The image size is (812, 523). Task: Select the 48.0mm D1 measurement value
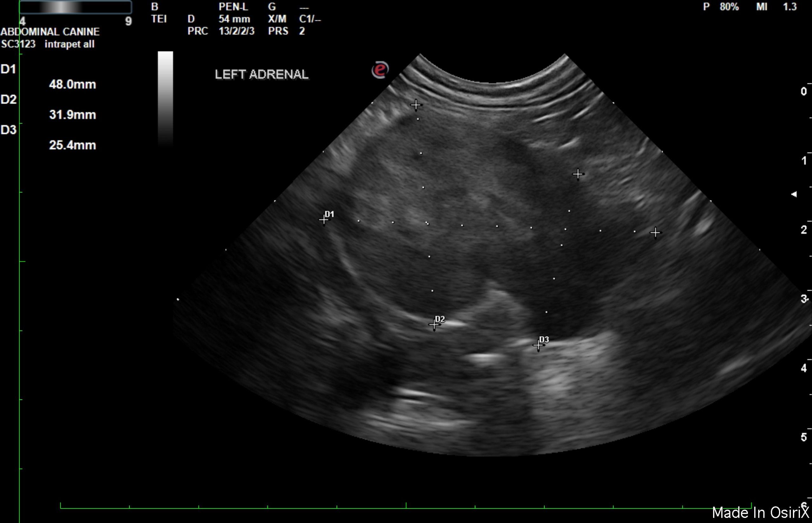click(x=72, y=84)
